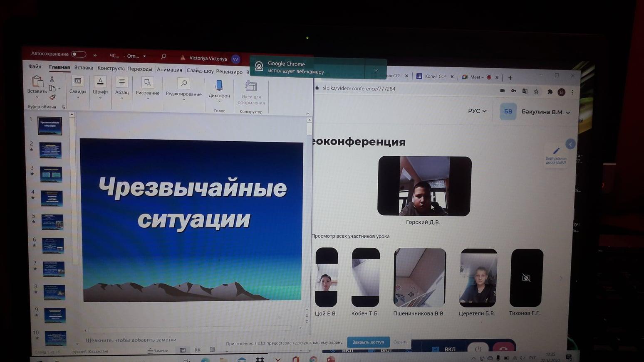Viewport: 644px width, 362px height.
Task: Click the Редактирование search icon
Action: pyautogui.click(x=183, y=83)
